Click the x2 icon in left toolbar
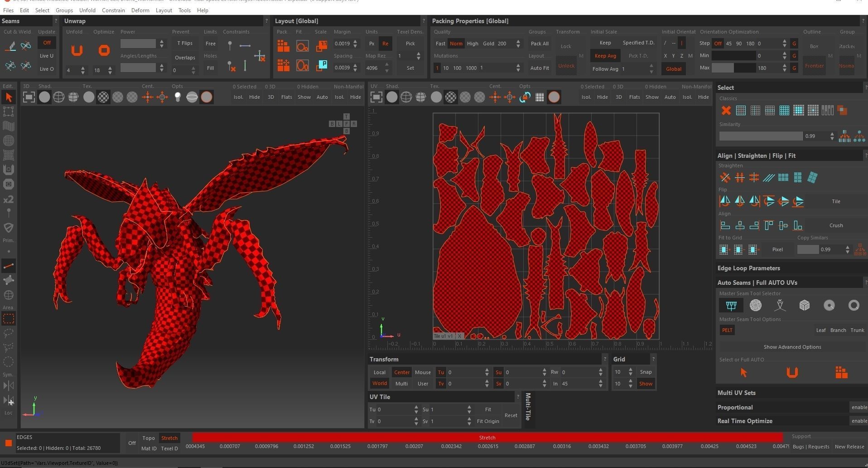 coord(9,200)
